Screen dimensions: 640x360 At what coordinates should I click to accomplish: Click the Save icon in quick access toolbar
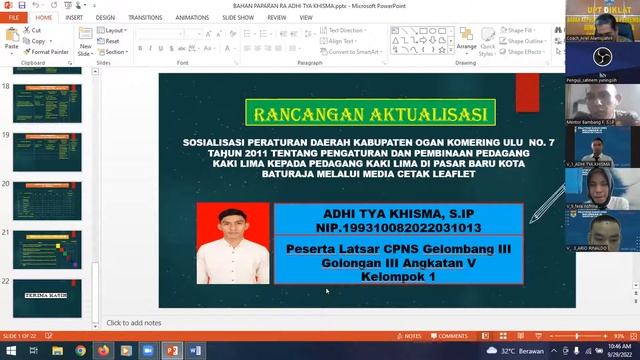[22, 5]
